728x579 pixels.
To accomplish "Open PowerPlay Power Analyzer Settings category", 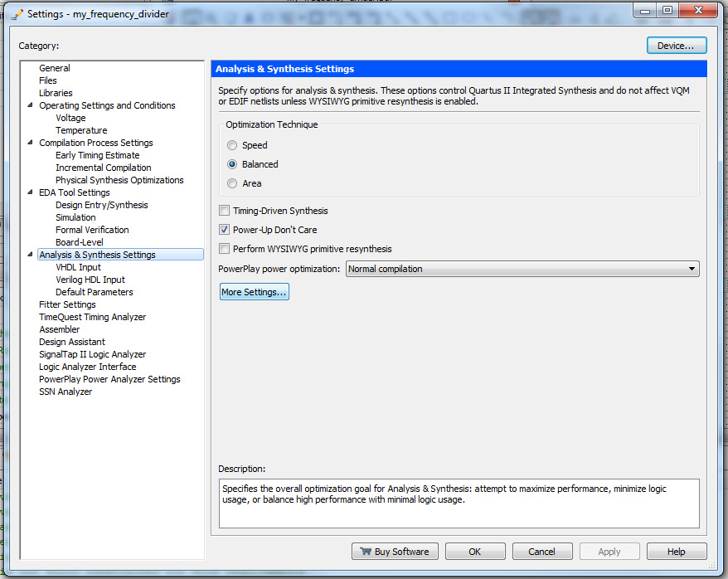I will point(109,379).
